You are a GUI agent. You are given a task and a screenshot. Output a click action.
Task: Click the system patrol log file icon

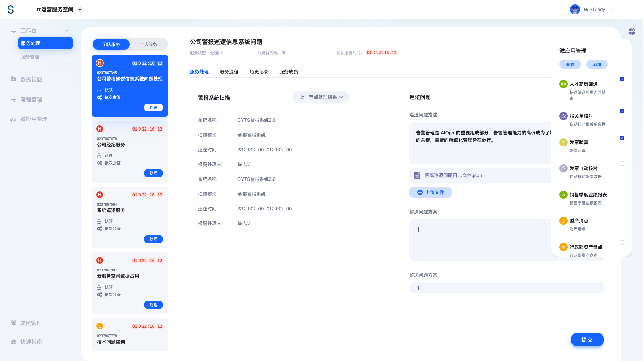417,175
